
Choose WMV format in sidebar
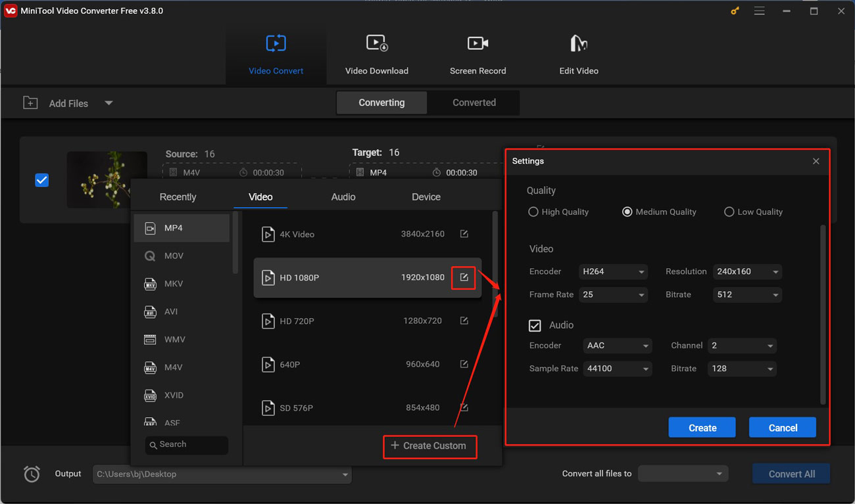182,340
